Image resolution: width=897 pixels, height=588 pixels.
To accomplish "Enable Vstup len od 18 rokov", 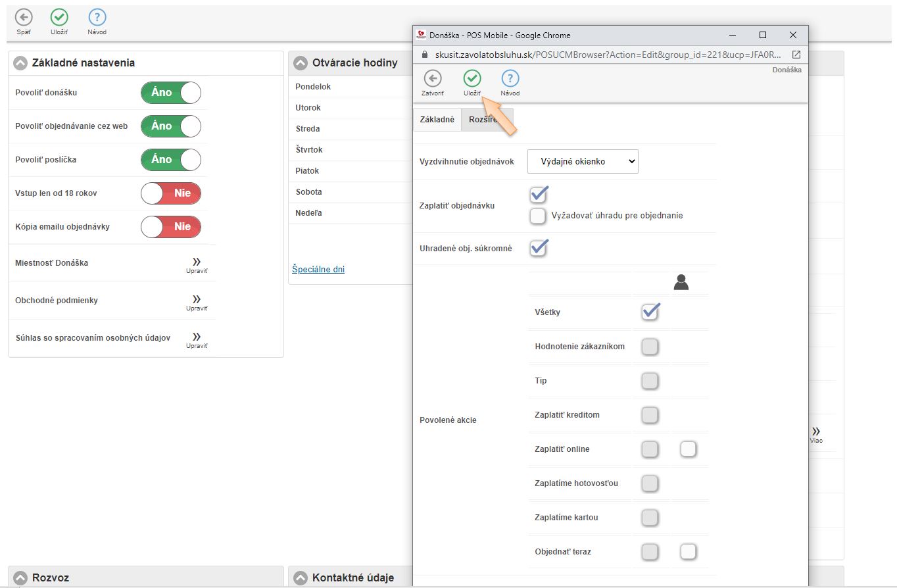I will (x=170, y=193).
